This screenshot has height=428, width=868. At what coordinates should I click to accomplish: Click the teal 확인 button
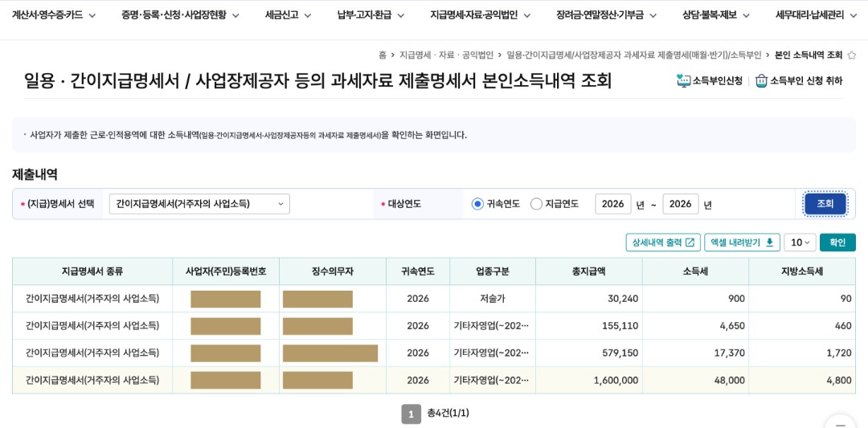[837, 243]
